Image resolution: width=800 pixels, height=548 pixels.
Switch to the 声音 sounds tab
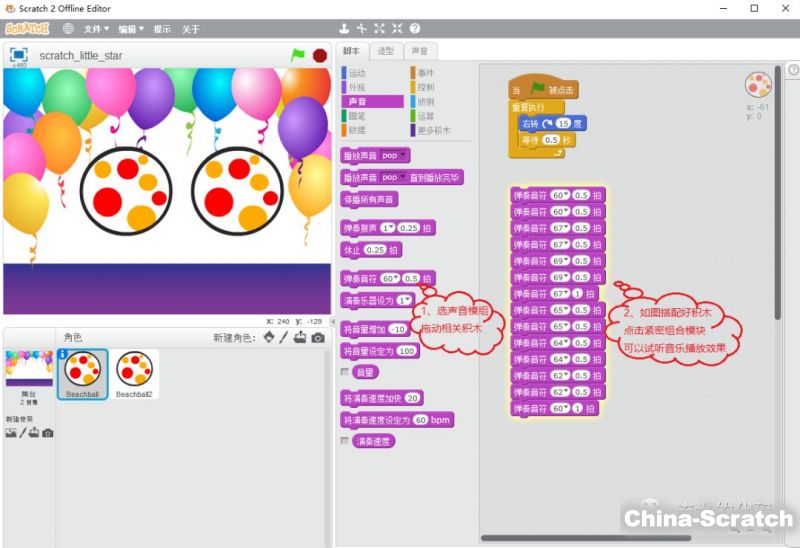(419, 51)
